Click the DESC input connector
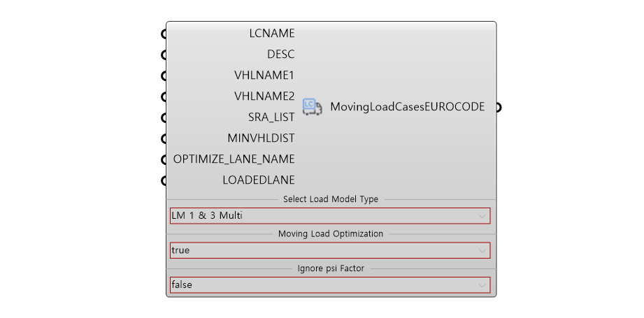 pyautogui.click(x=164, y=55)
